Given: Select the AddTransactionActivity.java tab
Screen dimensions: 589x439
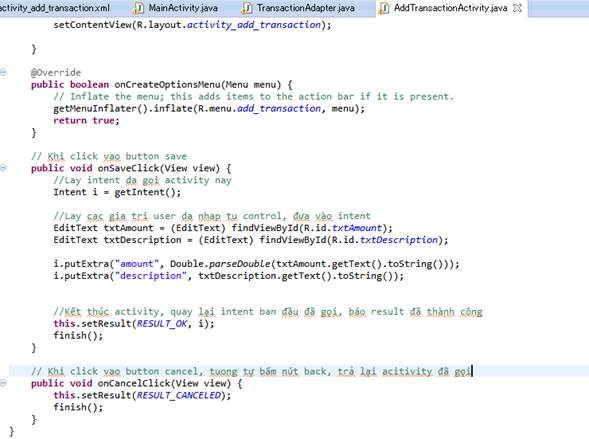Looking at the screenshot, I should (x=450, y=8).
